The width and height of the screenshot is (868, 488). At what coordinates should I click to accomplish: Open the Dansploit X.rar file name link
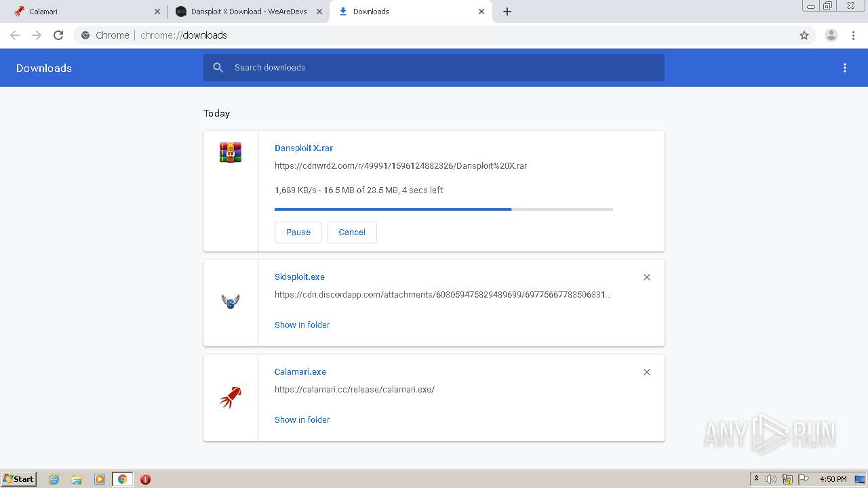[x=304, y=148]
